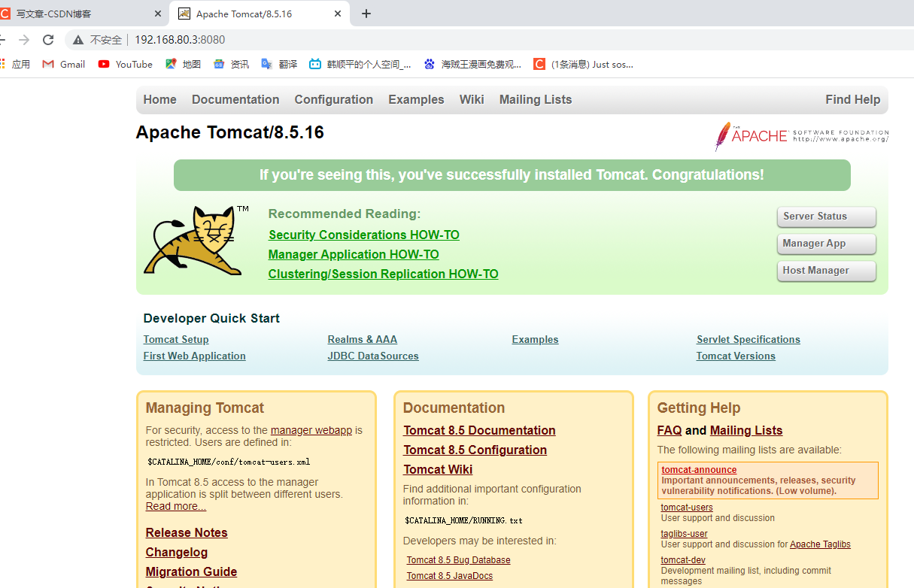This screenshot has width=914, height=588.
Task: Go to Home in Tomcat navigation
Action: pyautogui.click(x=160, y=99)
